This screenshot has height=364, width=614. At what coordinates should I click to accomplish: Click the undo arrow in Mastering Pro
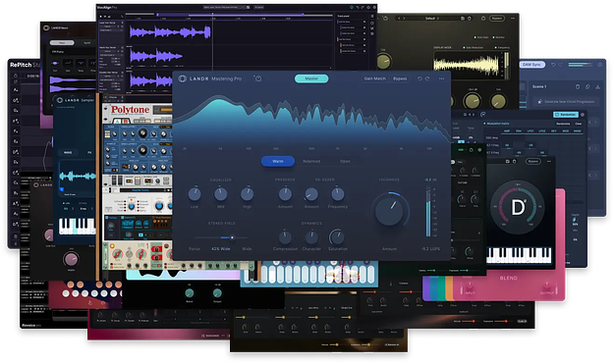click(x=419, y=78)
